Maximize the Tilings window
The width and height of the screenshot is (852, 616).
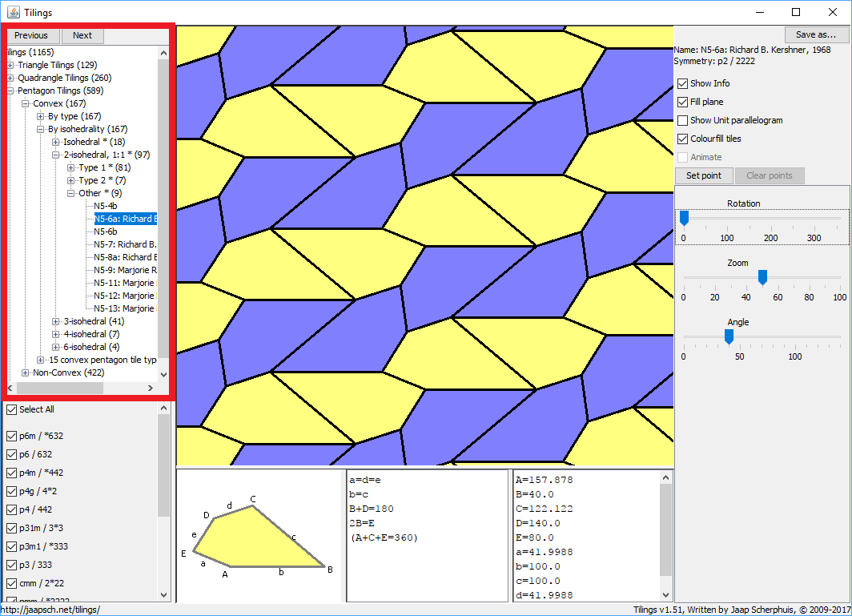[x=796, y=12]
